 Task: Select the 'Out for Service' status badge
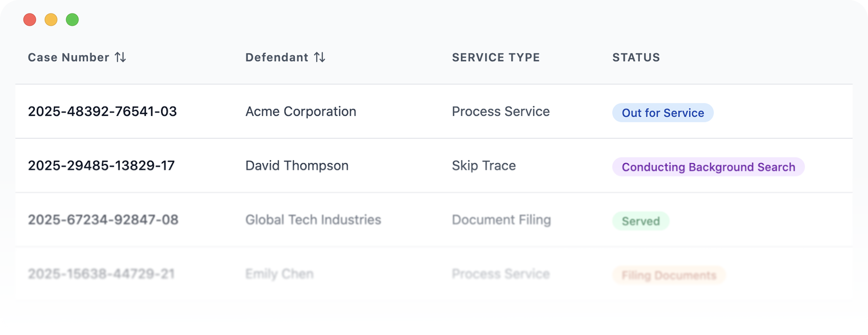point(663,113)
